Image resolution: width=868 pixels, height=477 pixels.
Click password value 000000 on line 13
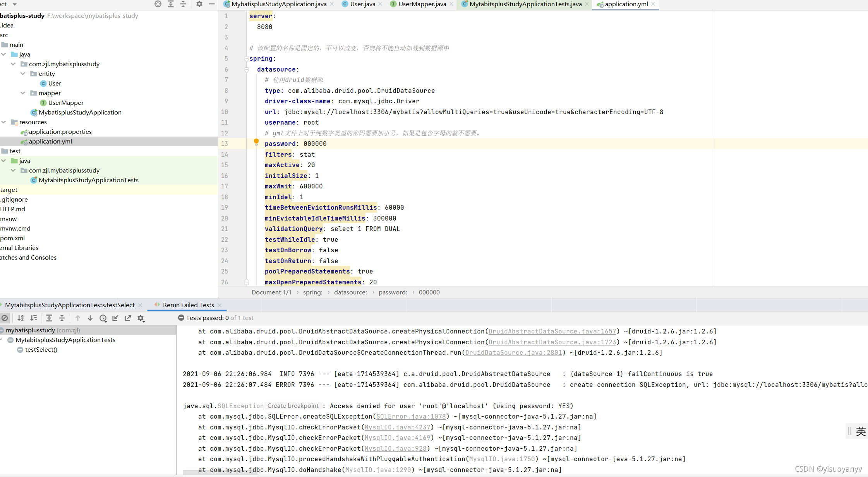click(x=315, y=144)
